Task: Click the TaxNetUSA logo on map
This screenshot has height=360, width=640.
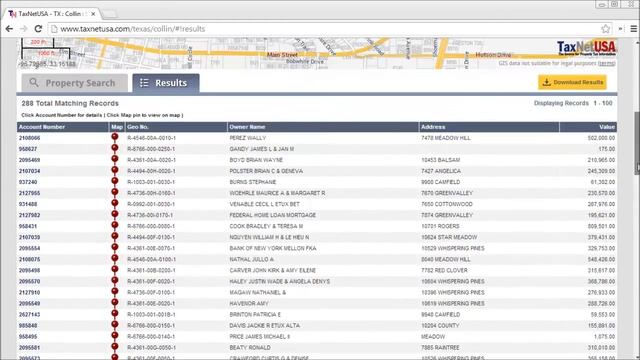Action: tap(587, 48)
